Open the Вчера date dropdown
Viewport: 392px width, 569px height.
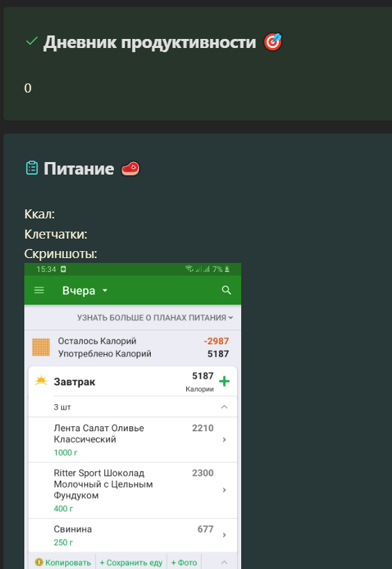click(x=85, y=290)
